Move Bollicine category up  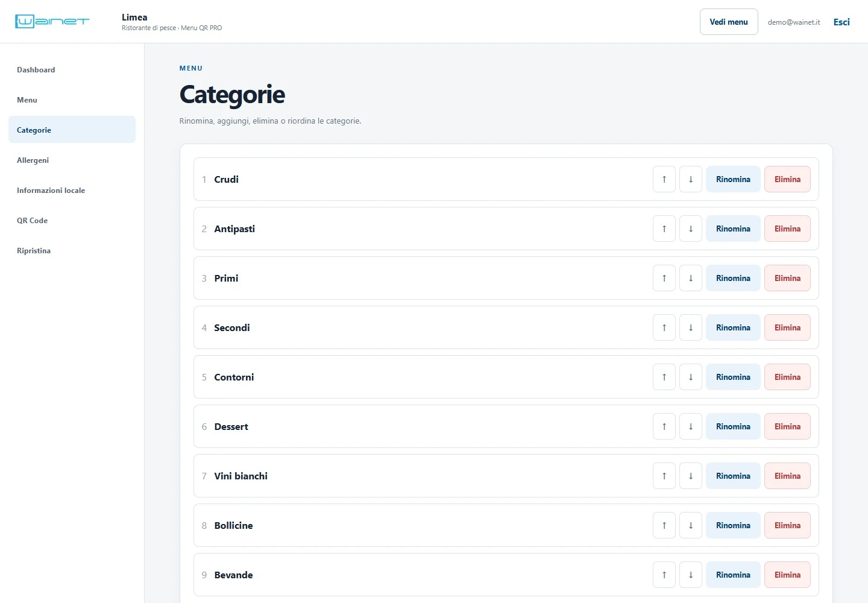(x=664, y=525)
